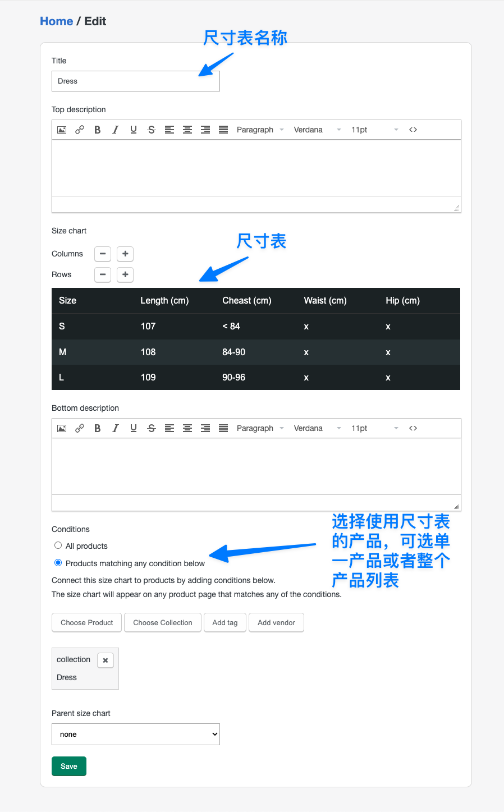This screenshot has width=504, height=812.
Task: Toggle underline in Bottom description toolbar
Action: [134, 428]
